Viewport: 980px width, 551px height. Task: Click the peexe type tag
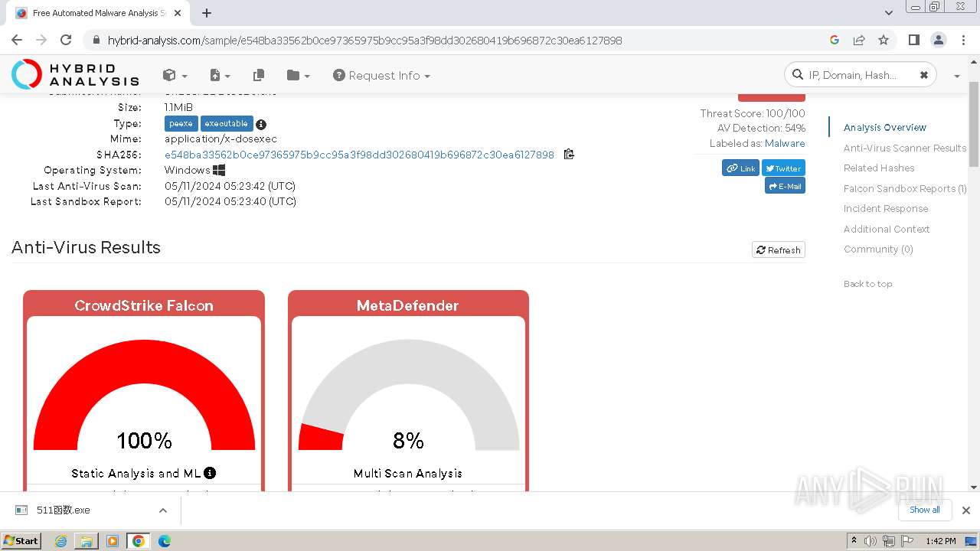(x=181, y=124)
